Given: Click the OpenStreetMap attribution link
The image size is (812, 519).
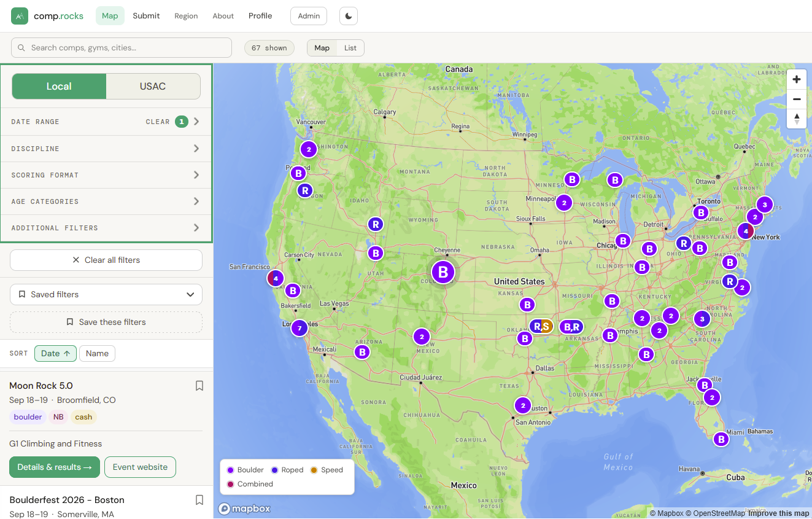Looking at the screenshot, I should click(715, 513).
